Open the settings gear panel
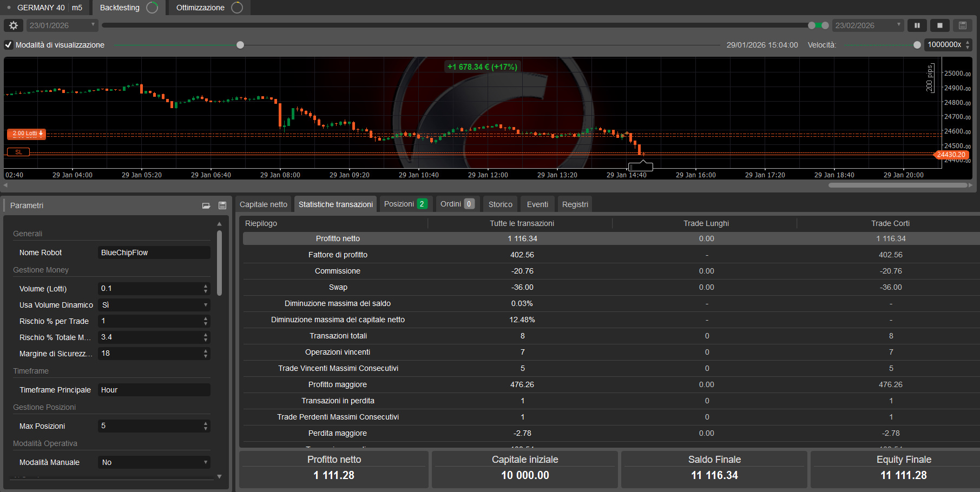980x492 pixels. pos(13,25)
